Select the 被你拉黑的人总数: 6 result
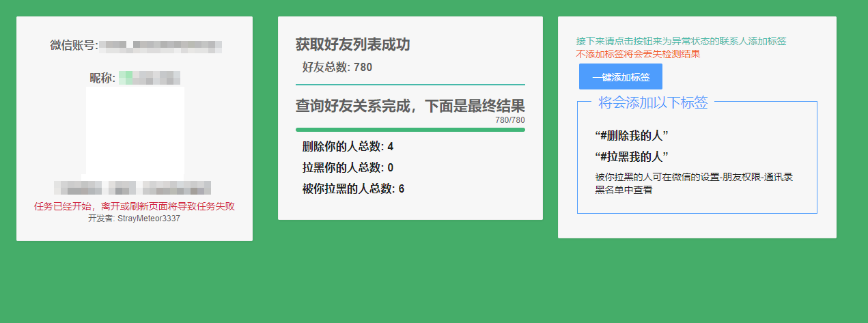 coord(353,188)
